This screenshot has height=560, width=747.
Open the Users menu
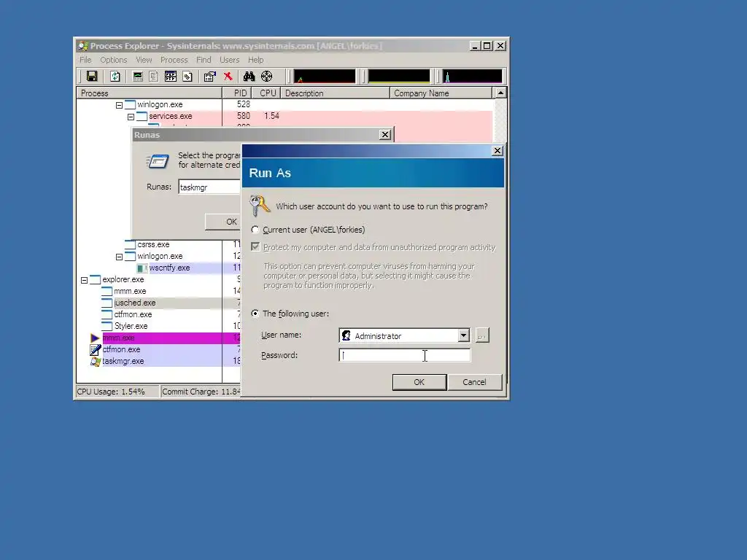coord(229,60)
